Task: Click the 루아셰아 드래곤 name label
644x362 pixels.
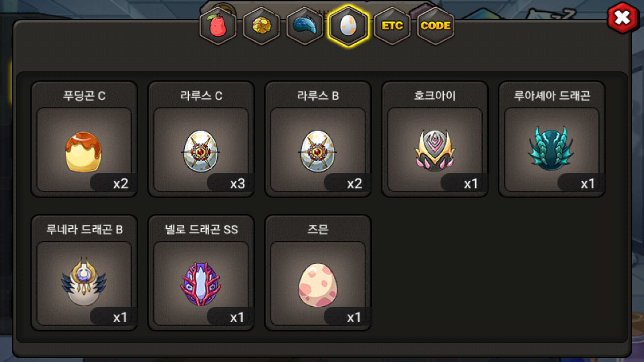Action: 552,96
